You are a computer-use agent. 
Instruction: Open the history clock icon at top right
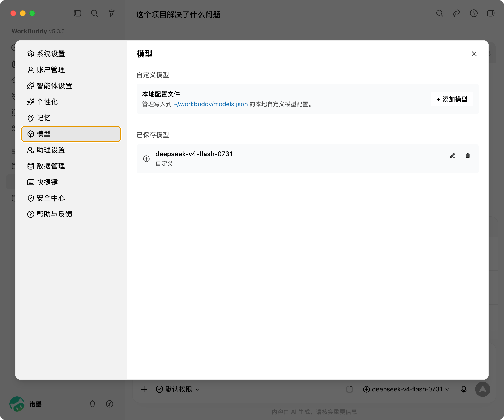(x=474, y=13)
